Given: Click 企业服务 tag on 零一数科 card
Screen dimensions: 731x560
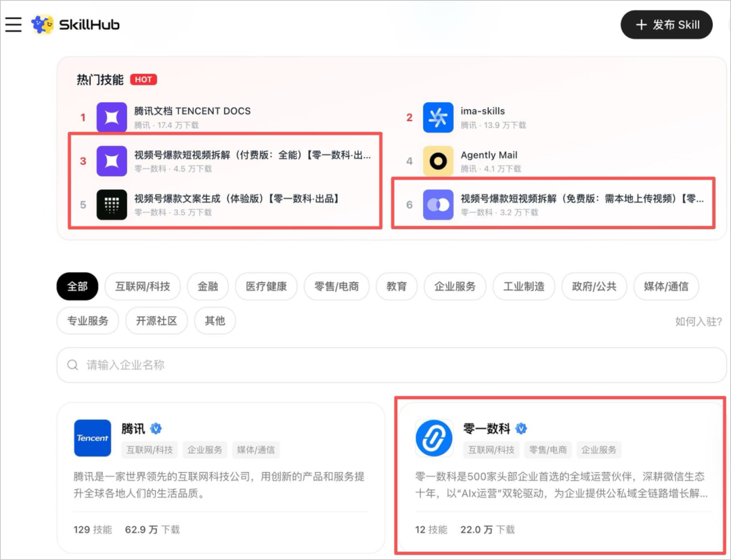Looking at the screenshot, I should coord(598,450).
